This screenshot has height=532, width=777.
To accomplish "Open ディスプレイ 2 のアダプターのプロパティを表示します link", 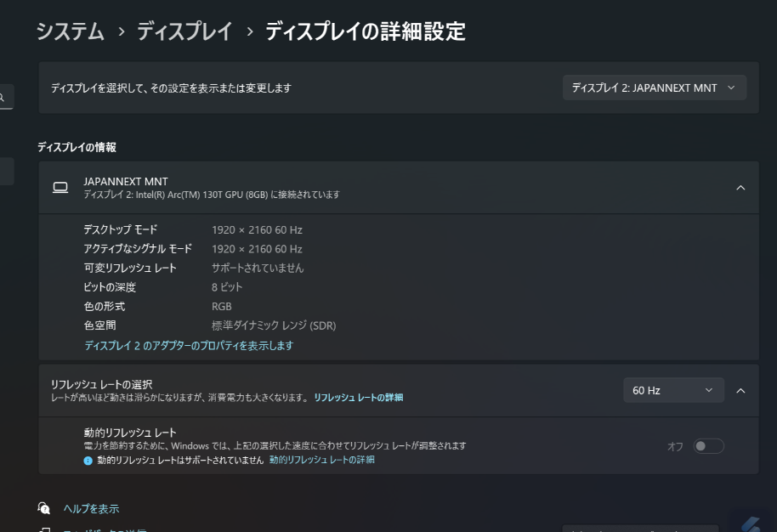I will pyautogui.click(x=189, y=345).
